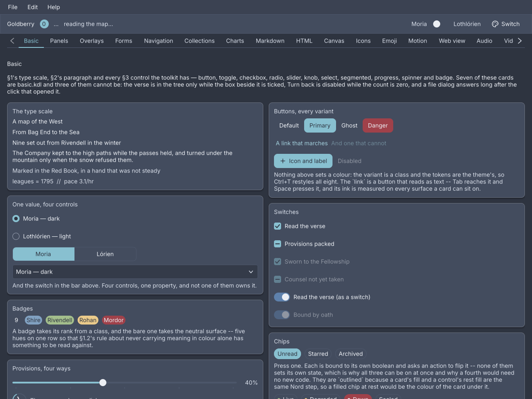Click the disabled And one that cannot link
Viewport: 532px width, 399px height.
pyautogui.click(x=359, y=143)
